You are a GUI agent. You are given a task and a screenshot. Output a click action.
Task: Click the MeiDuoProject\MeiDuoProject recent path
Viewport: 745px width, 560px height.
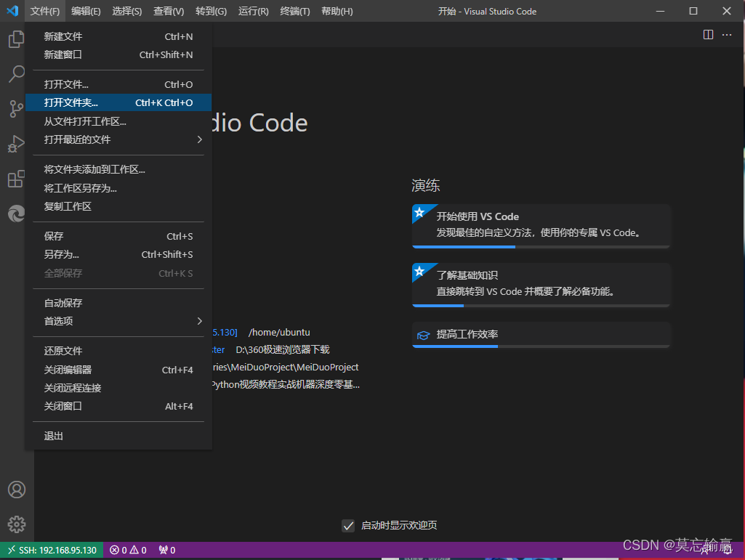pos(285,367)
